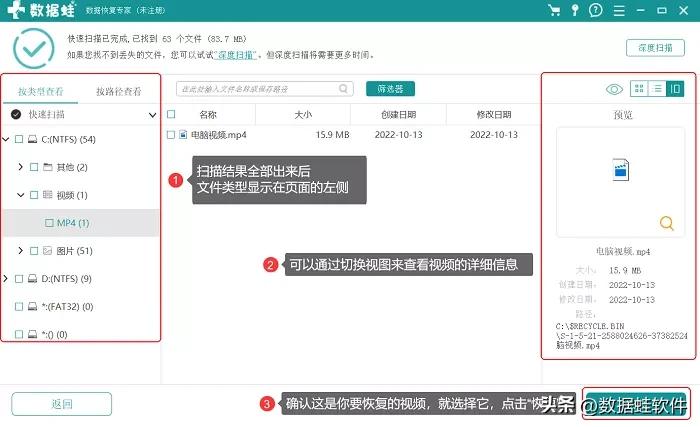The width and height of the screenshot is (700, 427).
Task: Click the 深度扫描 button
Action: click(x=654, y=47)
